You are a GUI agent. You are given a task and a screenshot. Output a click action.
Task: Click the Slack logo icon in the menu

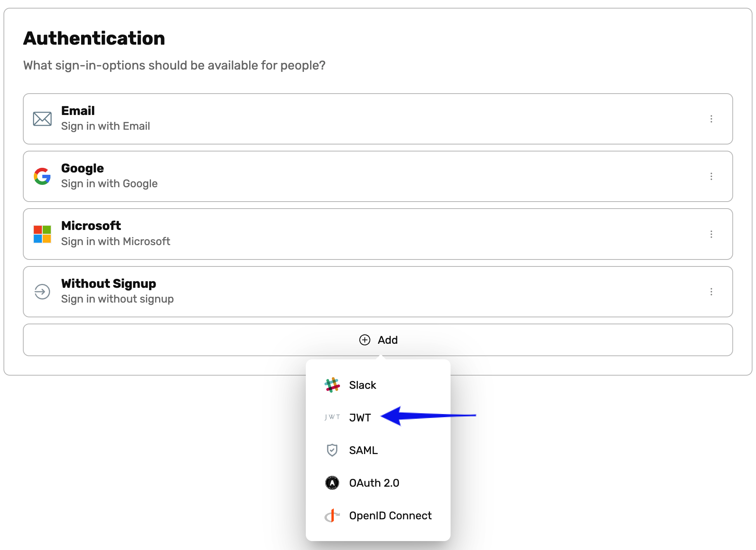click(x=332, y=385)
